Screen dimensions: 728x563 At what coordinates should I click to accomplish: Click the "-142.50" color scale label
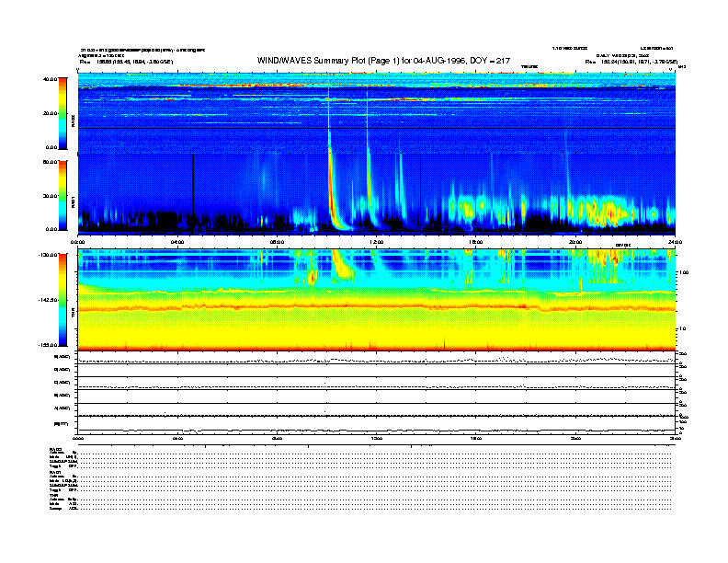pyautogui.click(x=48, y=300)
